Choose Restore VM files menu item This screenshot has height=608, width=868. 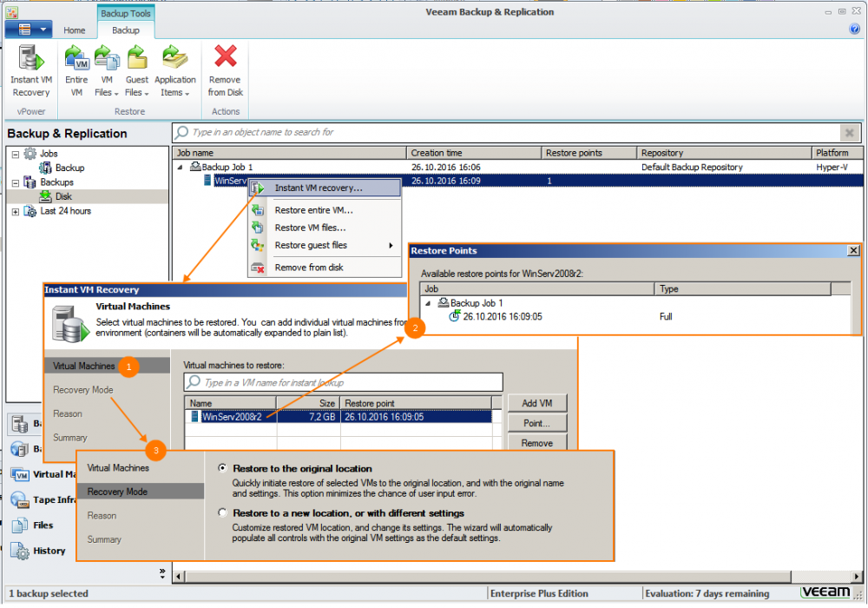click(325, 228)
